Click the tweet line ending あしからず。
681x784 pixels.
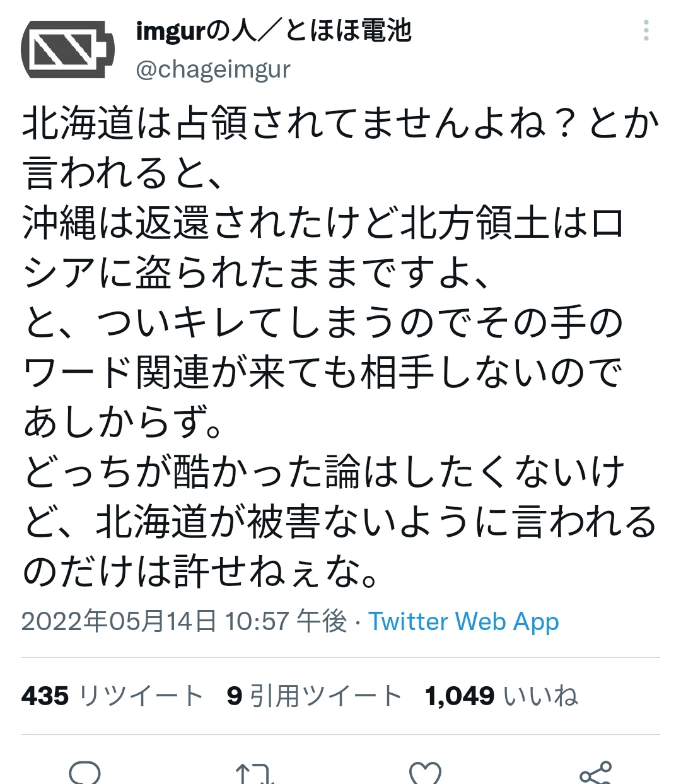click(x=123, y=422)
